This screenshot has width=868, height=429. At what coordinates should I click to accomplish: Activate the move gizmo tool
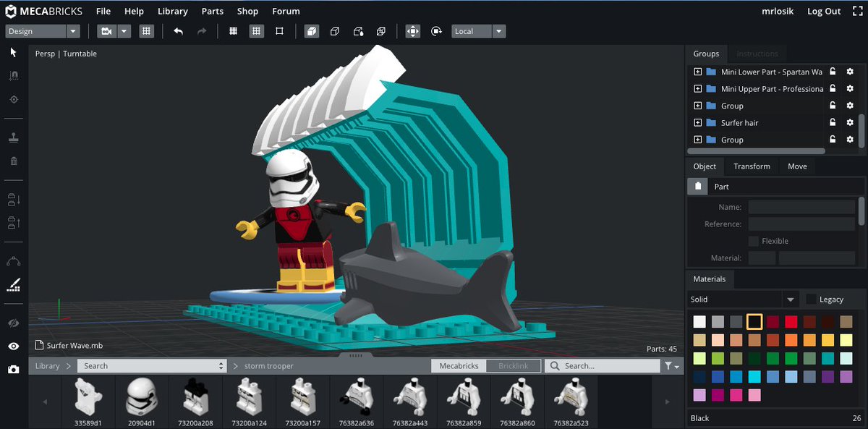pos(412,31)
